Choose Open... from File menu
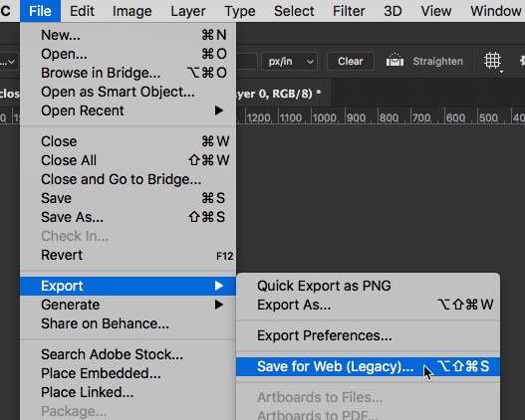Viewport: 525px width, 420px height. click(128, 54)
